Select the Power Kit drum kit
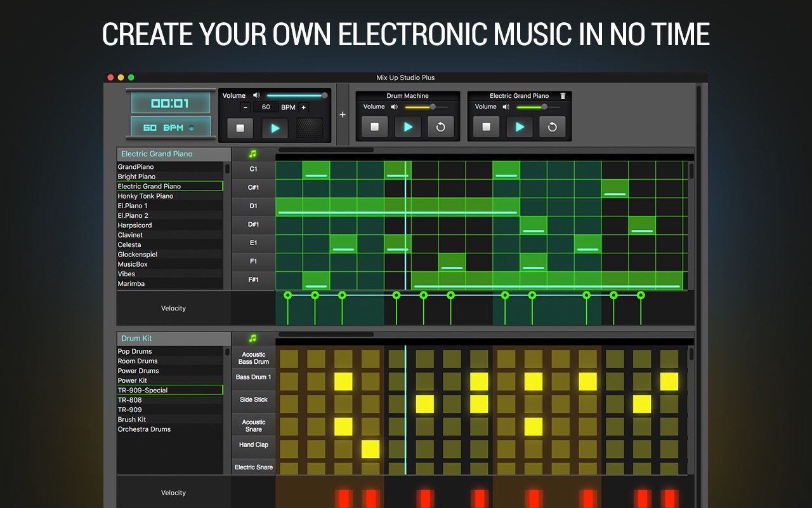Image resolution: width=812 pixels, height=508 pixels. tap(169, 380)
